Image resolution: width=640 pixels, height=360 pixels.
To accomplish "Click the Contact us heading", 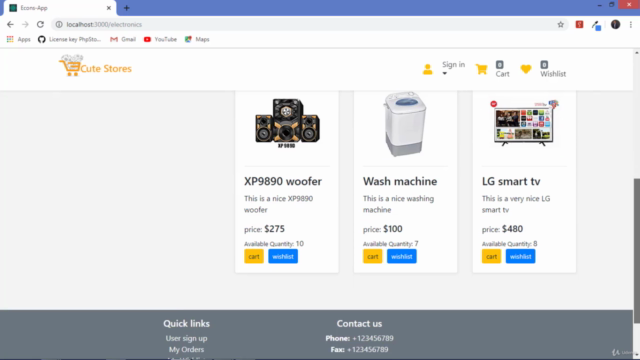I will click(x=359, y=323).
